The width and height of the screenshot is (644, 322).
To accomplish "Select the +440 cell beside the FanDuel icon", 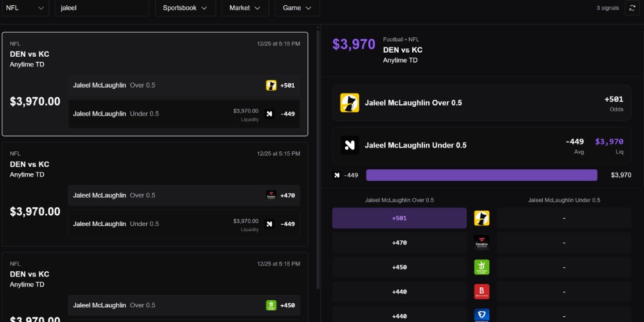I will click(399, 314).
